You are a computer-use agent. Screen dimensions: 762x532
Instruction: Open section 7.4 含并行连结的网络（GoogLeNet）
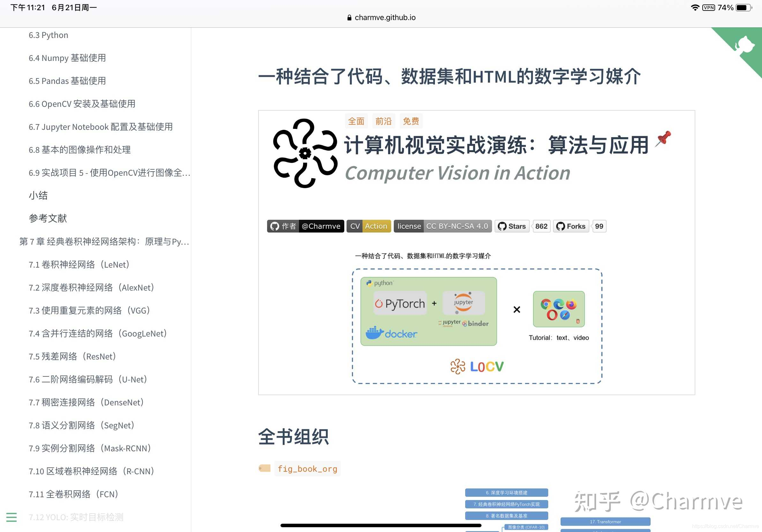98,333
